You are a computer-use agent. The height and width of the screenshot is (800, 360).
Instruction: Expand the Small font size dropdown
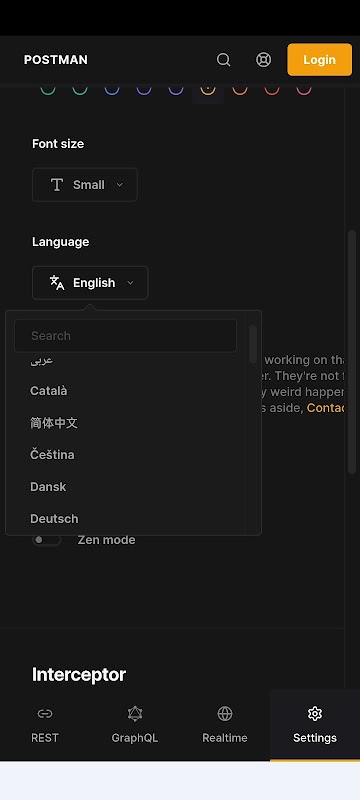coord(85,185)
